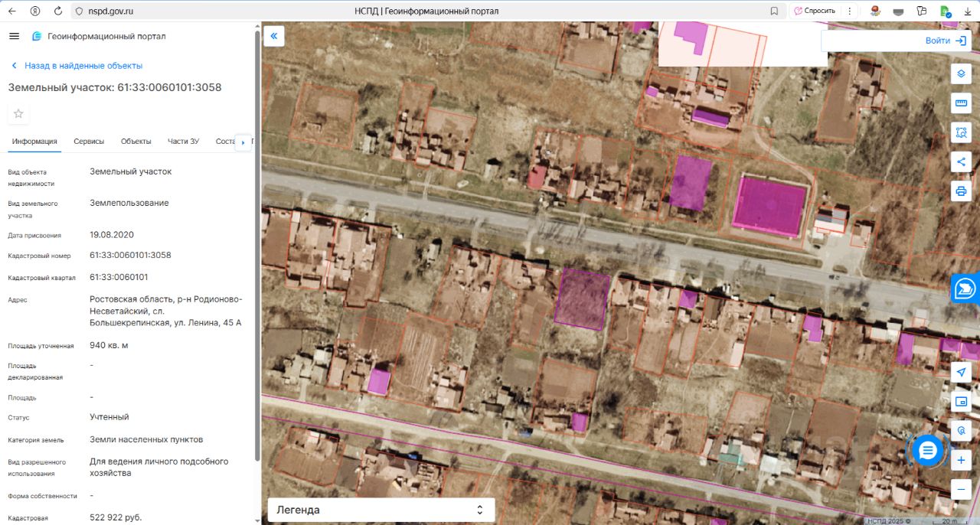Open the partially hidden Соста tab

click(225, 142)
